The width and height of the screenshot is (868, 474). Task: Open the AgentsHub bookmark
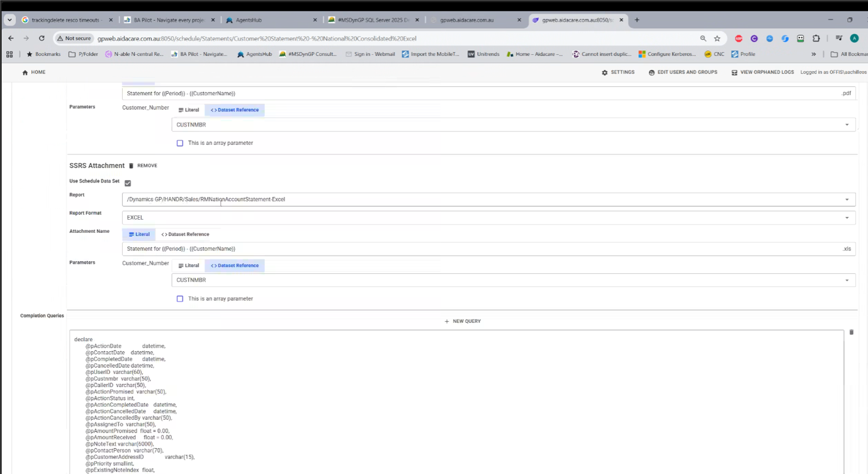click(x=254, y=54)
